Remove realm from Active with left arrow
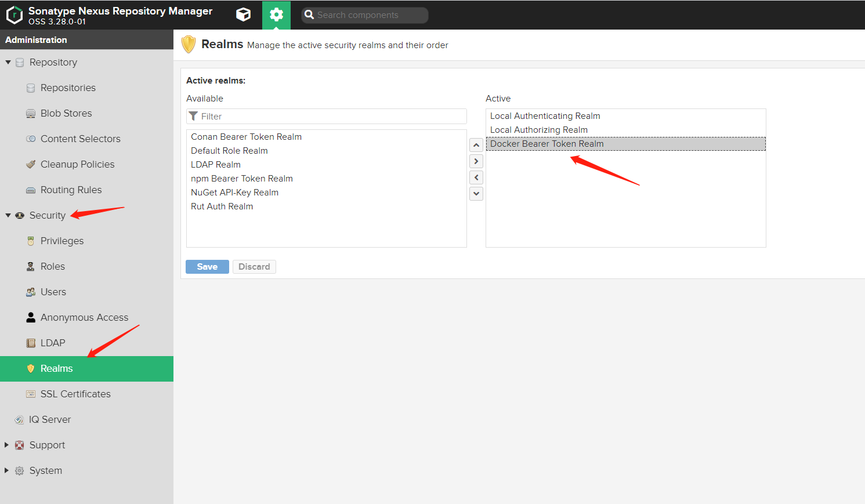This screenshot has width=865, height=504. click(x=476, y=177)
